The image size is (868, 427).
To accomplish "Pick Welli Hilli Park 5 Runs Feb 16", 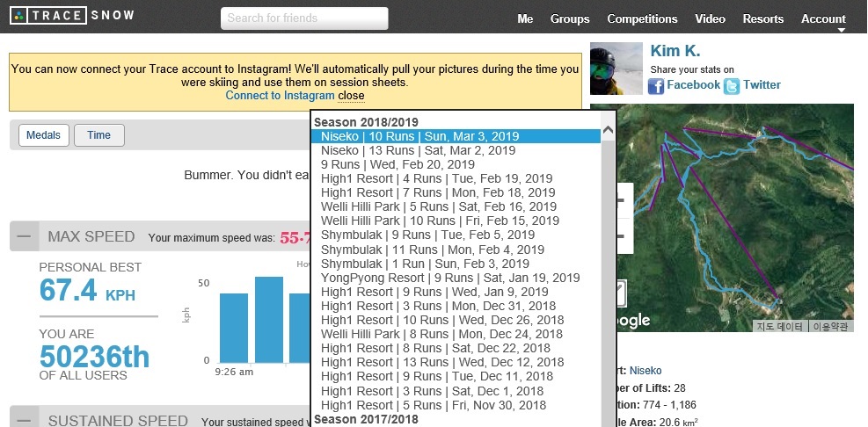I will tap(456, 206).
